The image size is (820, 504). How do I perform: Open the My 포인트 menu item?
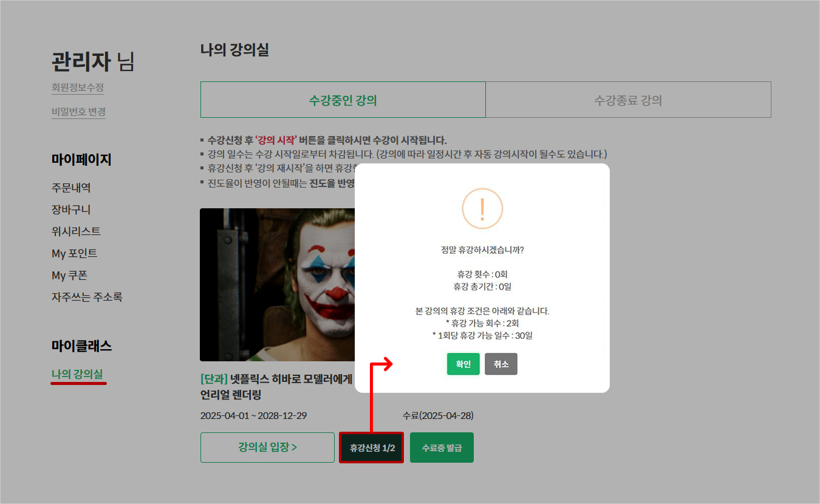point(74,253)
